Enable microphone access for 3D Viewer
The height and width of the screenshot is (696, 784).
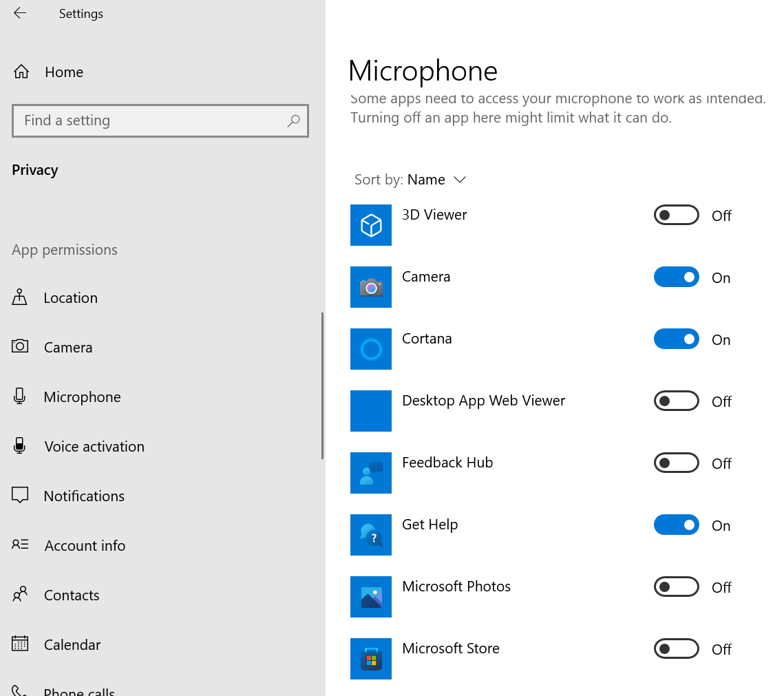pyautogui.click(x=676, y=215)
